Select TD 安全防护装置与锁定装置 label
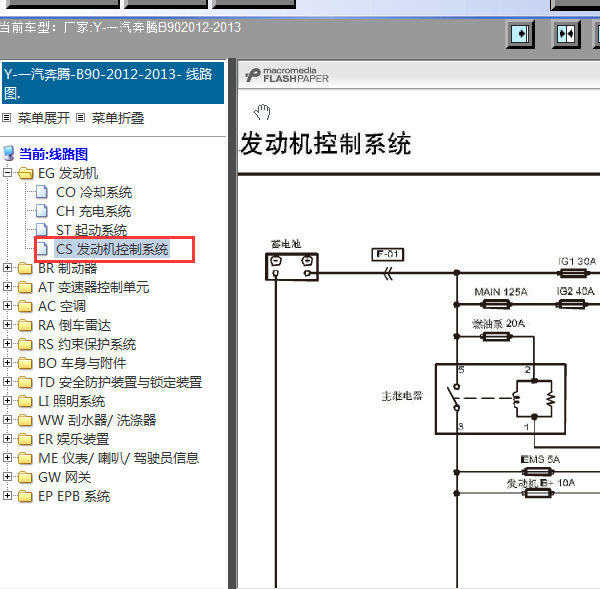This screenshot has width=600, height=589. tap(120, 382)
